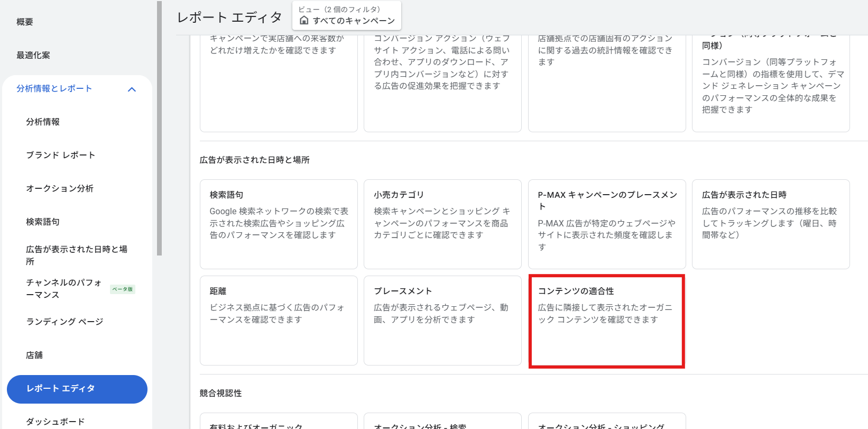The height and width of the screenshot is (429, 868).
Task: Collapse the 分析情報とレポート section chevron
Action: [x=132, y=89]
